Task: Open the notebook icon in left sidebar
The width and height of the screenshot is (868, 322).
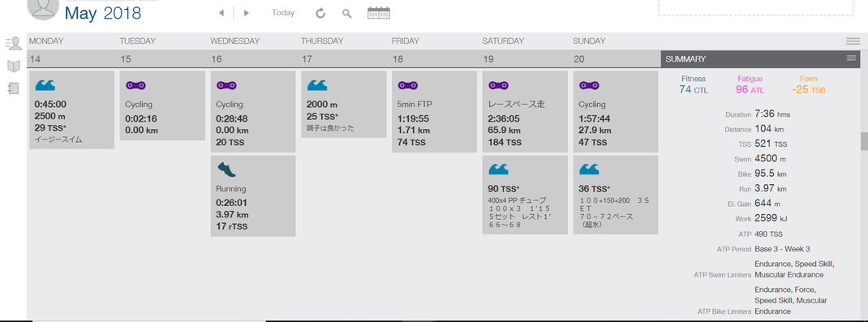Action: 13,88
